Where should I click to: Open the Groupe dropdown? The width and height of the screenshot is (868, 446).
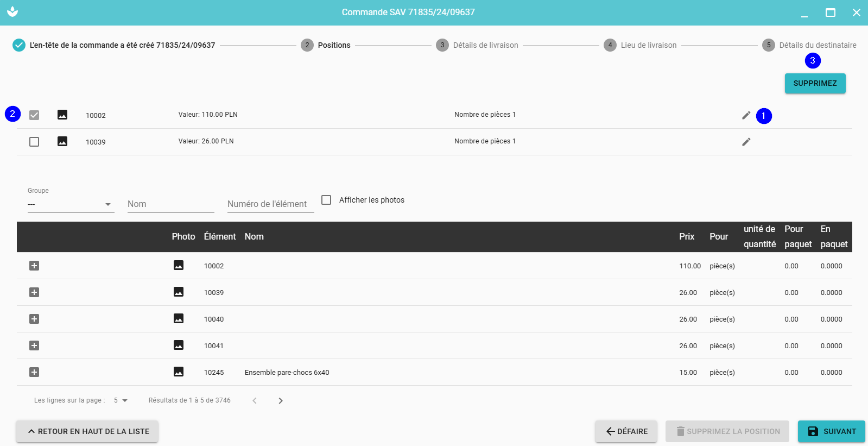(71, 204)
